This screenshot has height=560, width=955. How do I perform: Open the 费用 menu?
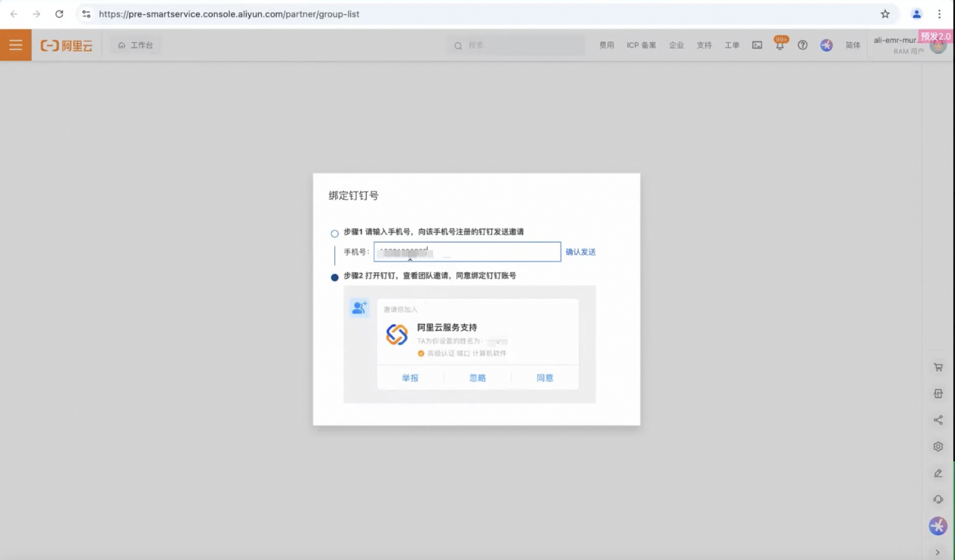coord(607,45)
